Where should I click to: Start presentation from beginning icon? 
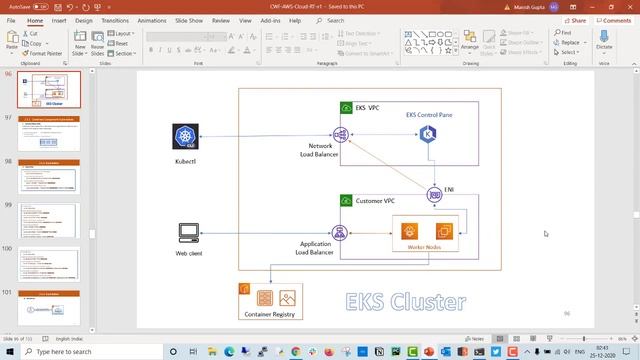[98, 7]
